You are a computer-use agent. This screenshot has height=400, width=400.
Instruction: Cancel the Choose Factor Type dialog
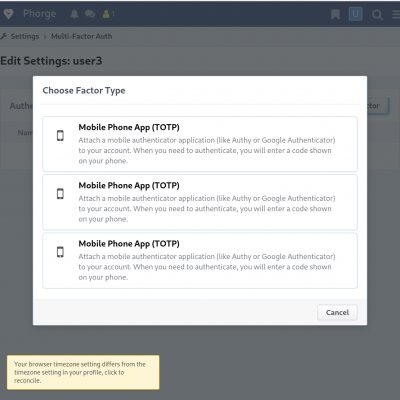[x=337, y=312]
